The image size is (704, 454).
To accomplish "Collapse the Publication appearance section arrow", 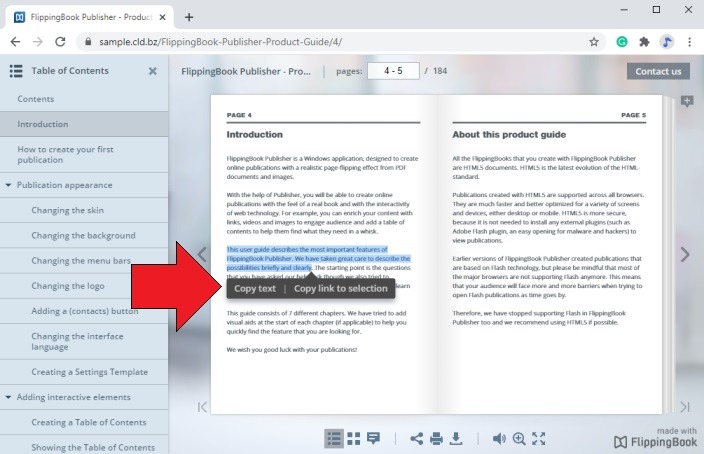I will [x=8, y=185].
